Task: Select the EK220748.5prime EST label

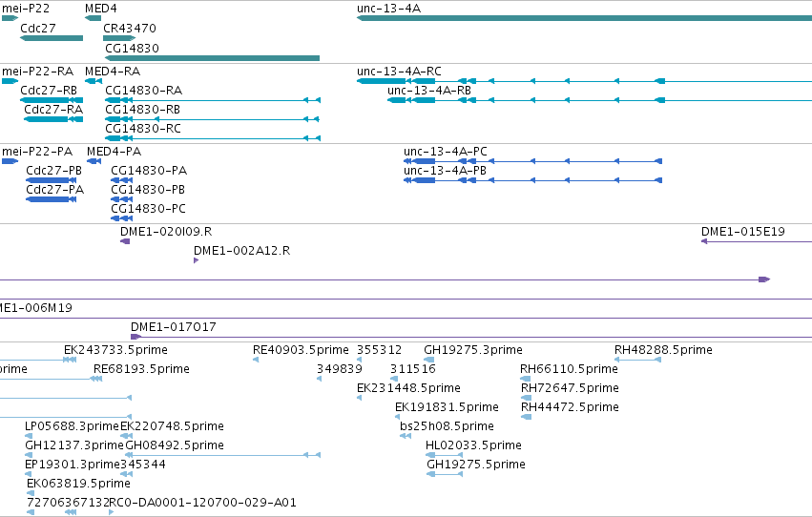Action: [x=172, y=426]
